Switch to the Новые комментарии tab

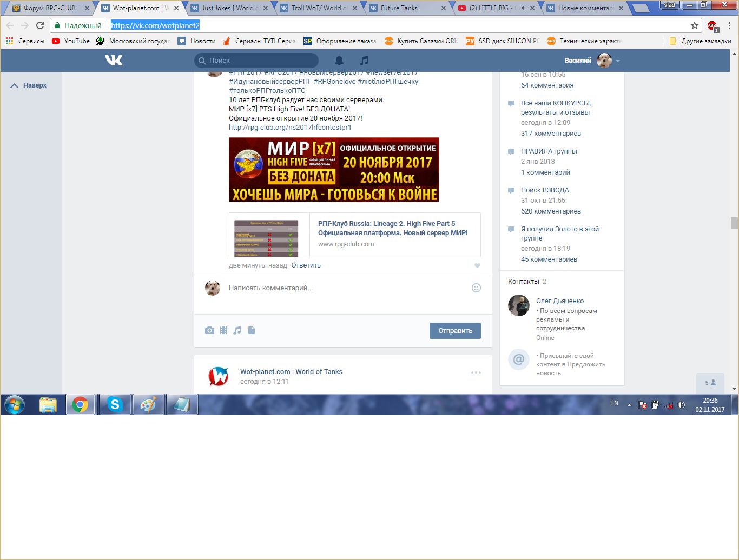coord(585,8)
